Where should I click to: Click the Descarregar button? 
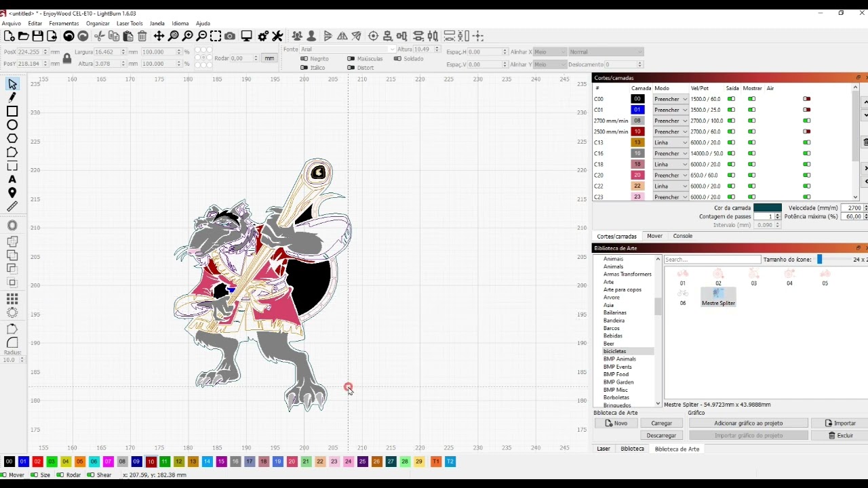(661, 435)
